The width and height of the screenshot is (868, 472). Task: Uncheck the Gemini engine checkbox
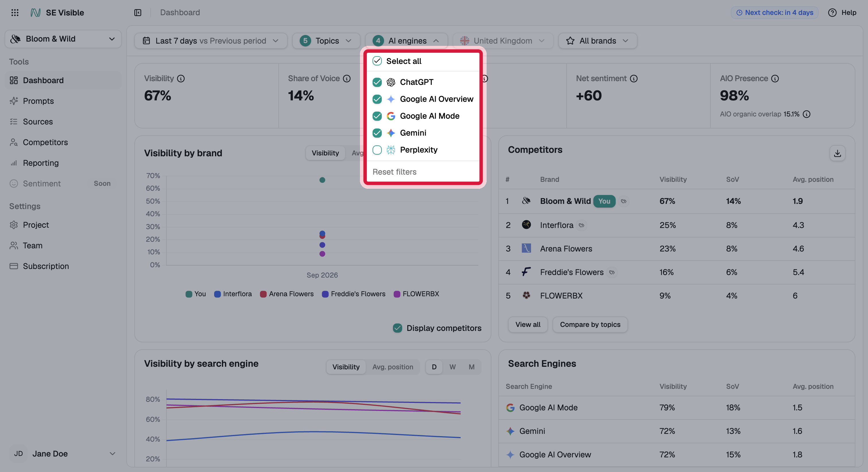pos(377,133)
